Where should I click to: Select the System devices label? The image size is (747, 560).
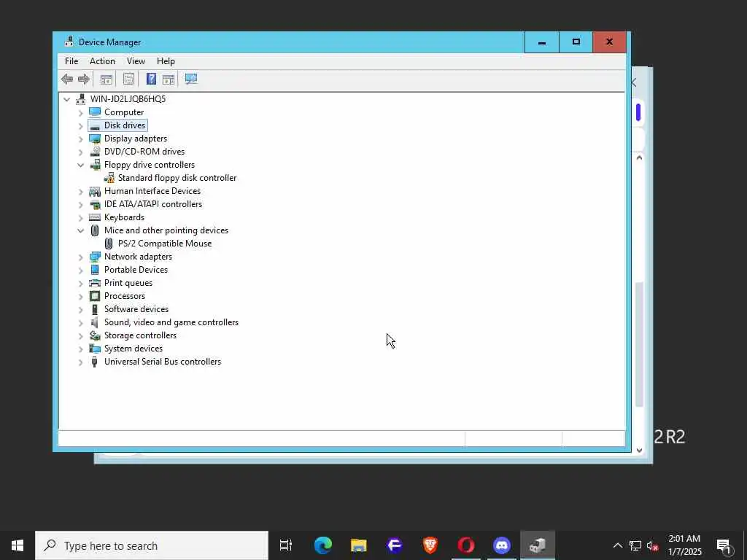pos(133,349)
